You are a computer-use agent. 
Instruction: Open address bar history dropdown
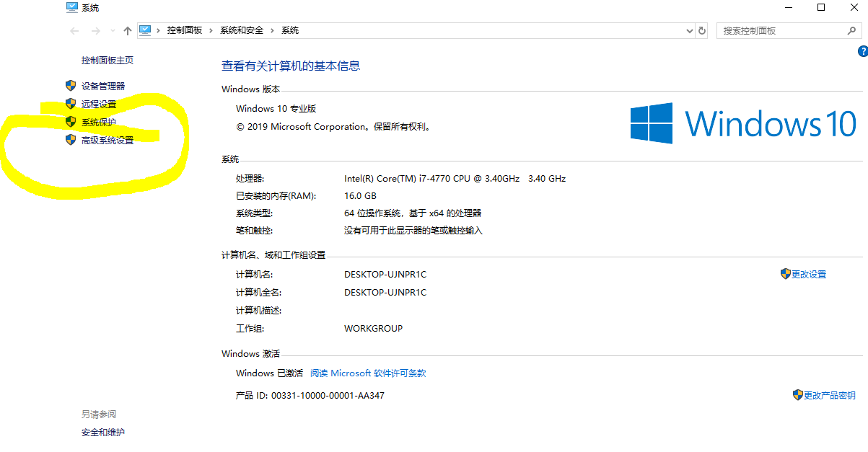coord(689,31)
